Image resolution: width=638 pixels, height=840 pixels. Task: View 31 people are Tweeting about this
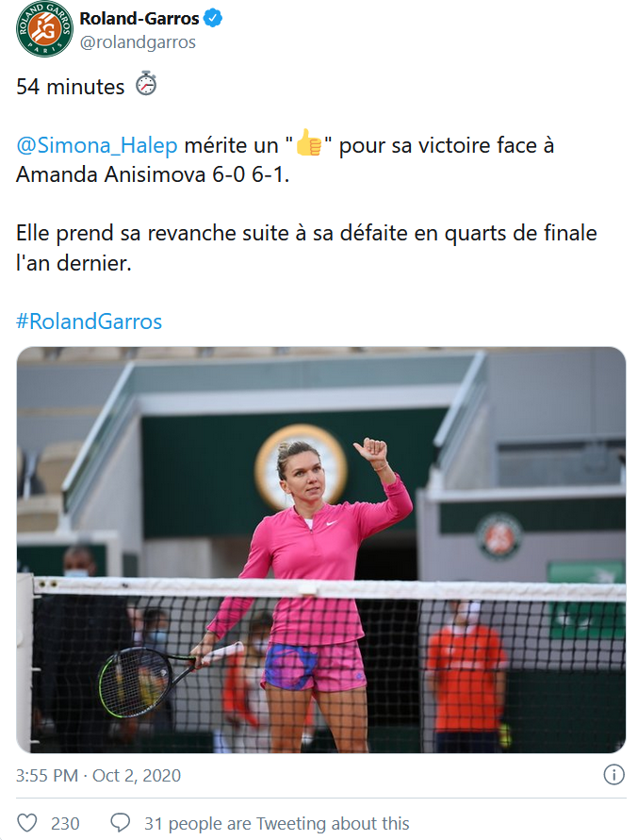pos(276,823)
